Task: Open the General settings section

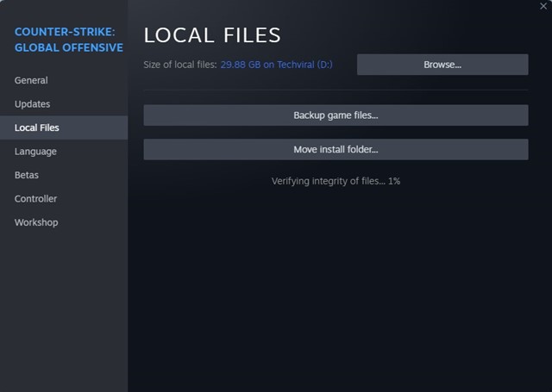Action: click(31, 80)
